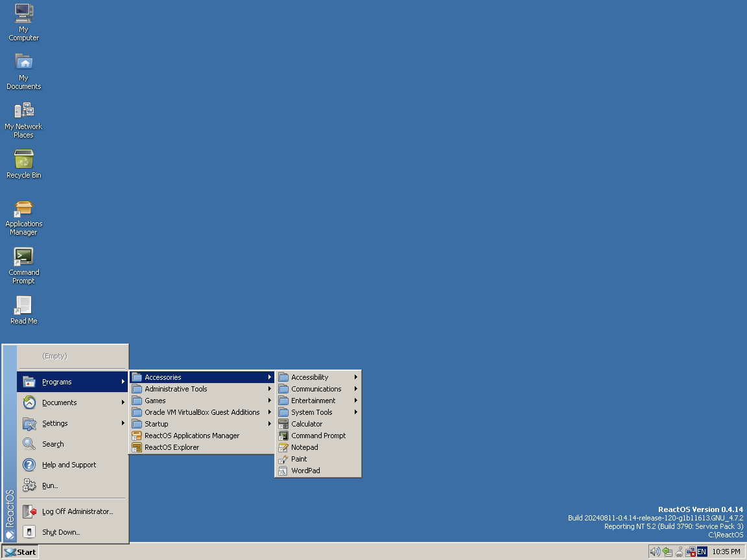
Task: Open the volume speaker tray icon
Action: tap(656, 552)
